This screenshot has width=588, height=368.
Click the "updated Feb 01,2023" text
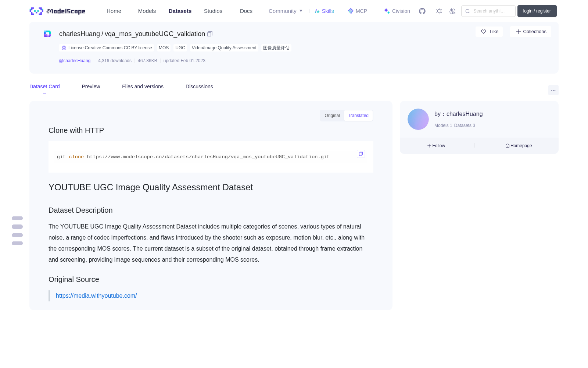point(184,61)
